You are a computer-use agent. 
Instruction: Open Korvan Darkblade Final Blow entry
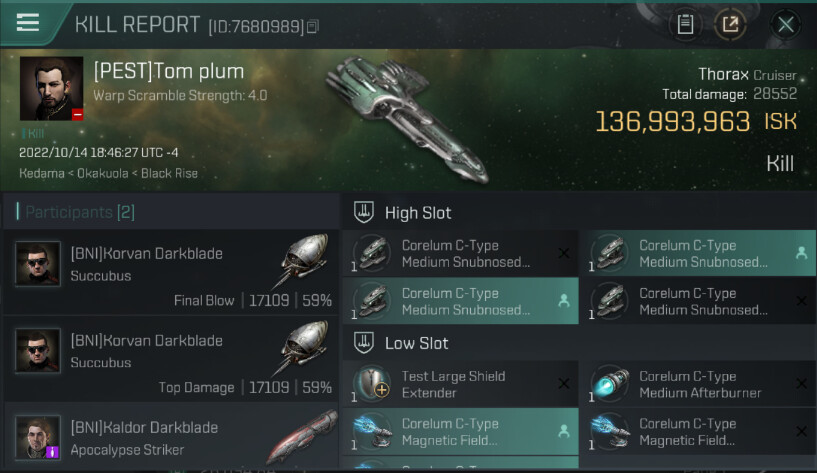point(171,272)
